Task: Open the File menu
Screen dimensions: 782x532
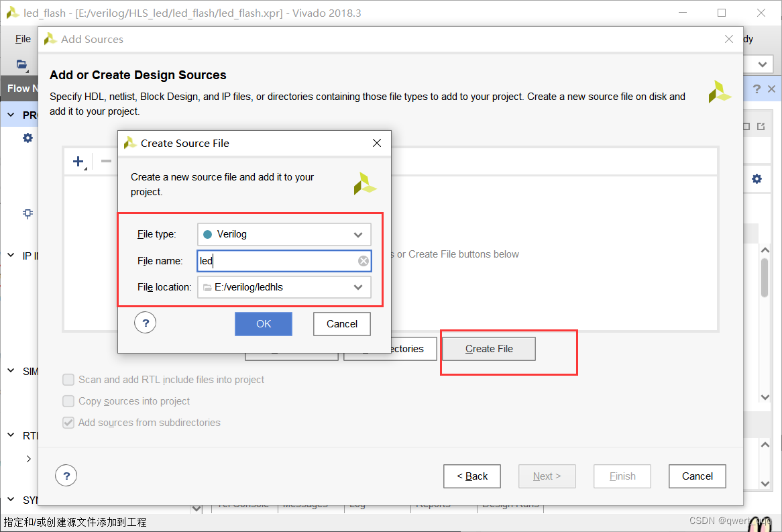Action: tap(23, 39)
